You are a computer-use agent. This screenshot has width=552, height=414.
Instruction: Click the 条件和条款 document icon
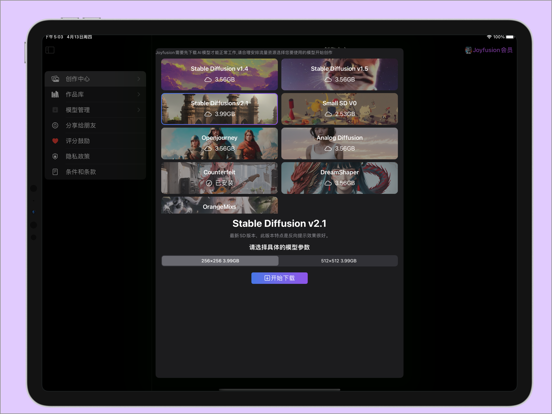tap(55, 172)
